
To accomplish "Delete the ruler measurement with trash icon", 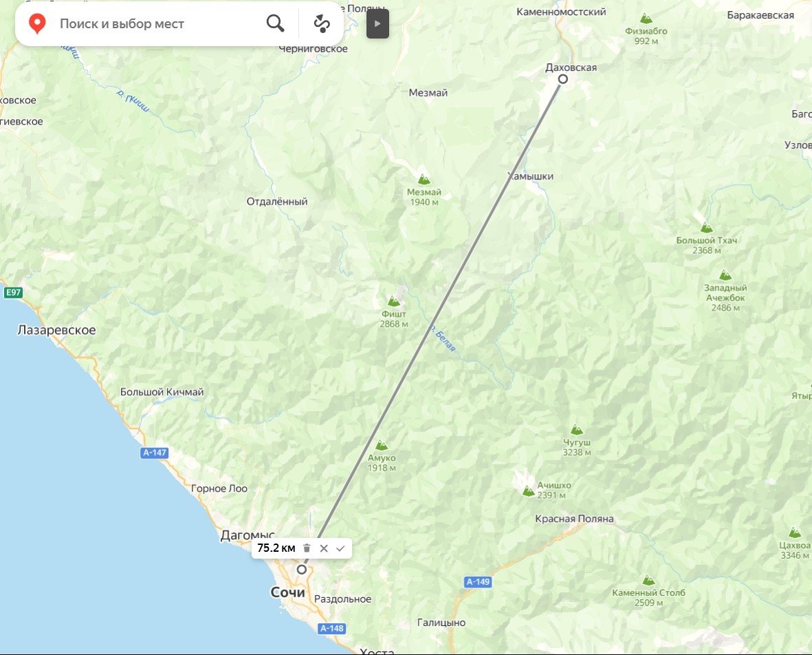I will click(x=307, y=548).
